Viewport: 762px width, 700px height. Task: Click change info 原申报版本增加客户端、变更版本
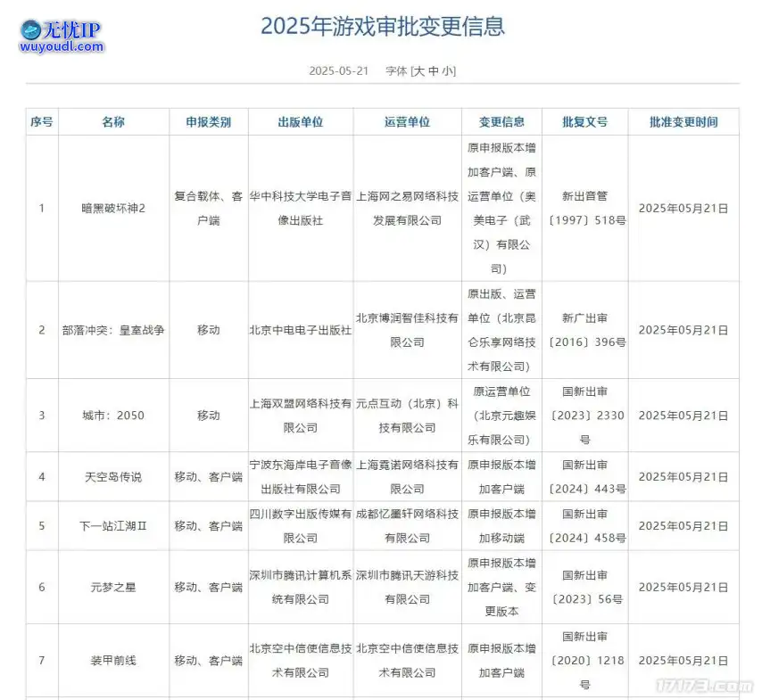click(x=501, y=588)
